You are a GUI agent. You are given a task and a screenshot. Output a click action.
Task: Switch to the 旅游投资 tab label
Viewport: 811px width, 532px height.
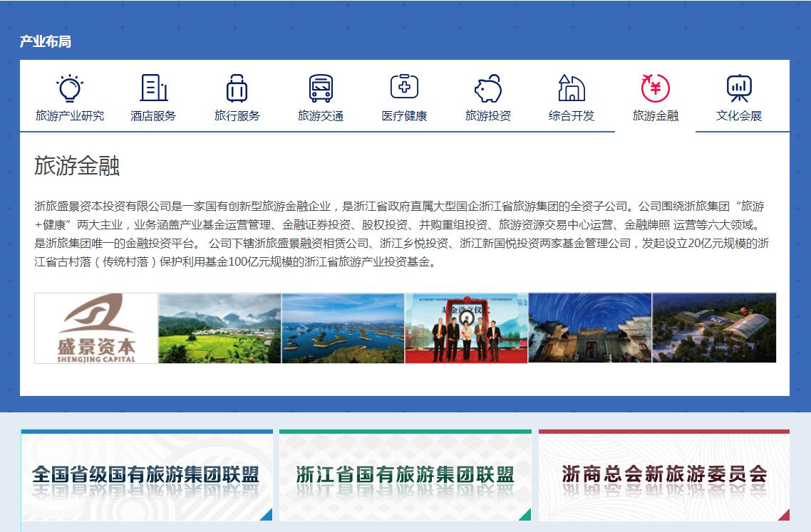[x=488, y=115]
